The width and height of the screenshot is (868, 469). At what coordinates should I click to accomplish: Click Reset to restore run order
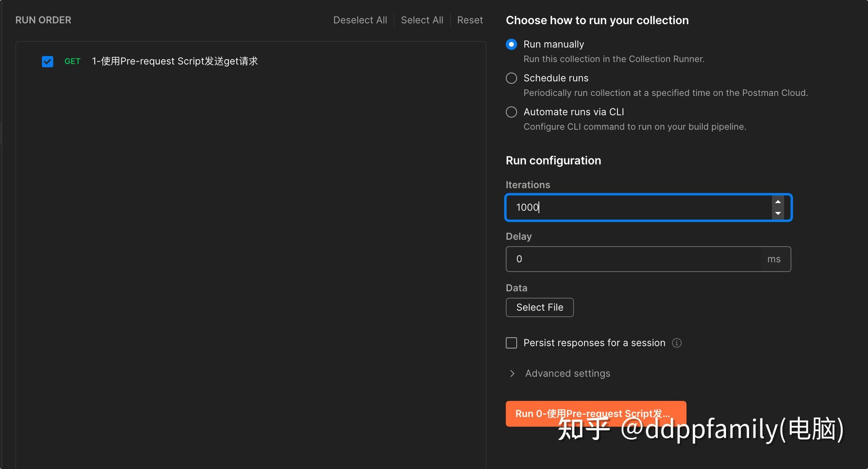tap(470, 20)
